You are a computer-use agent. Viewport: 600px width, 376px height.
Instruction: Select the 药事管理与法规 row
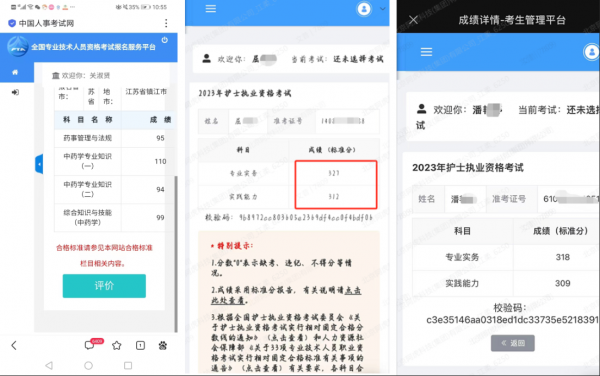114,138
